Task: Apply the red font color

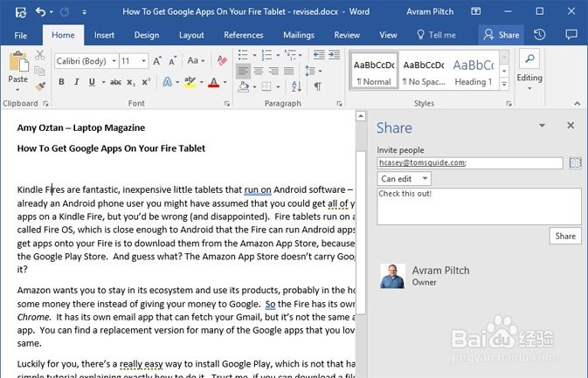Action: coord(214,82)
